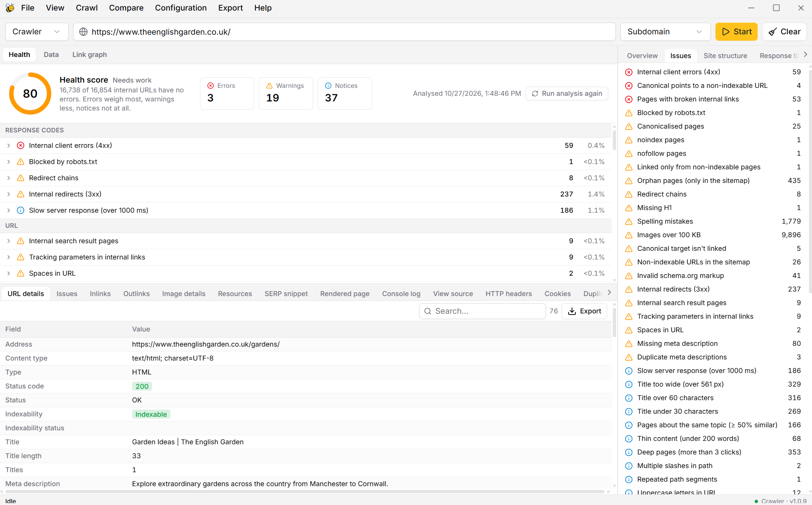The height and width of the screenshot is (505, 812).
Task: Reveal more detail tabs after Cookies with the arrow
Action: click(609, 293)
